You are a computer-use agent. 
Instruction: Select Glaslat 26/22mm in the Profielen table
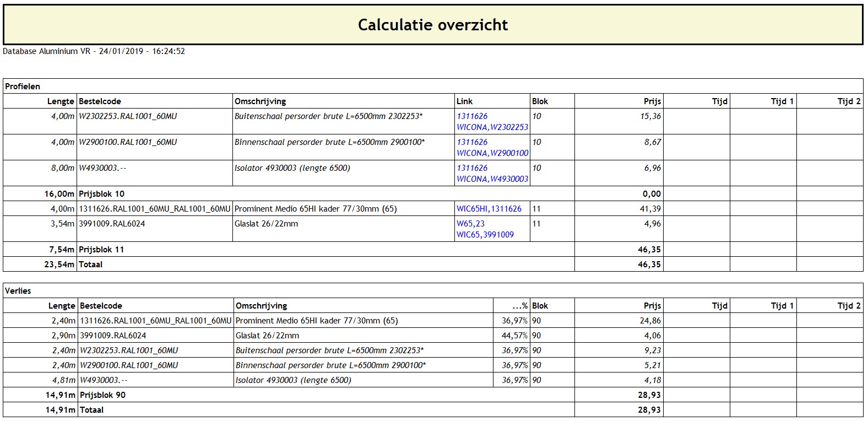pyautogui.click(x=266, y=224)
